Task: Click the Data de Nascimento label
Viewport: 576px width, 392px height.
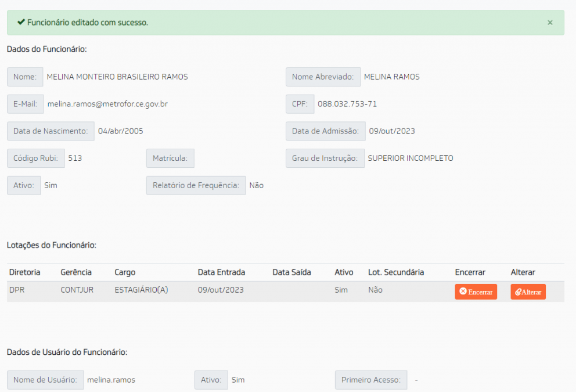Action: pyautogui.click(x=51, y=131)
